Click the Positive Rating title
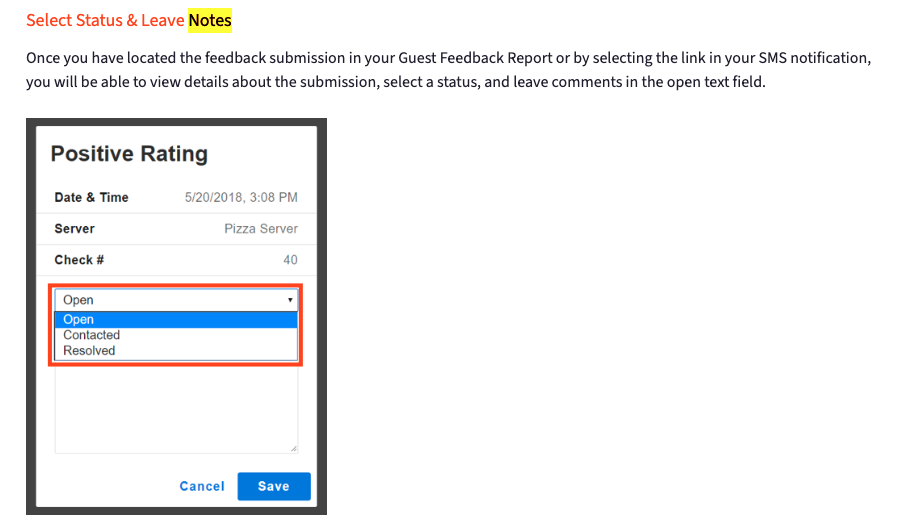The image size is (913, 532). point(129,154)
